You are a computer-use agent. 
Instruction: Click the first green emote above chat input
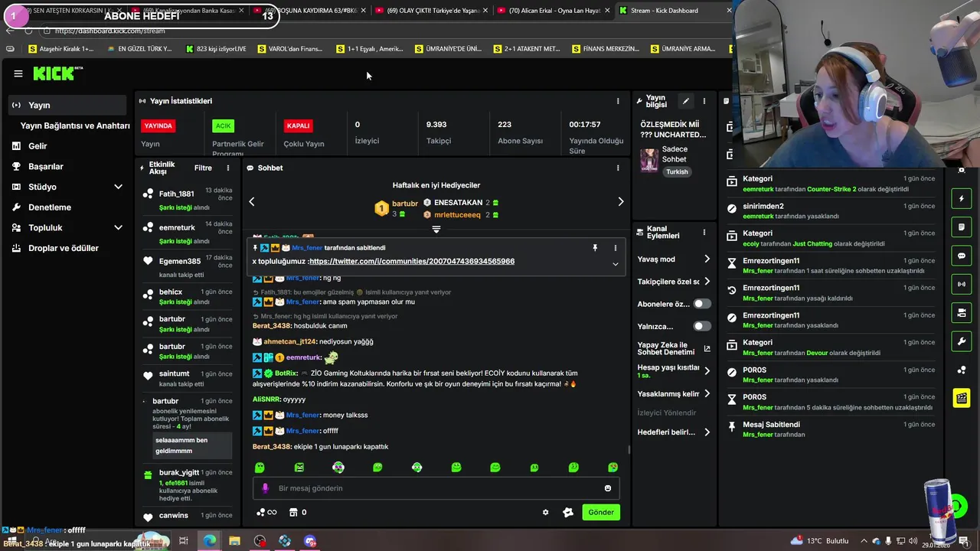point(260,467)
